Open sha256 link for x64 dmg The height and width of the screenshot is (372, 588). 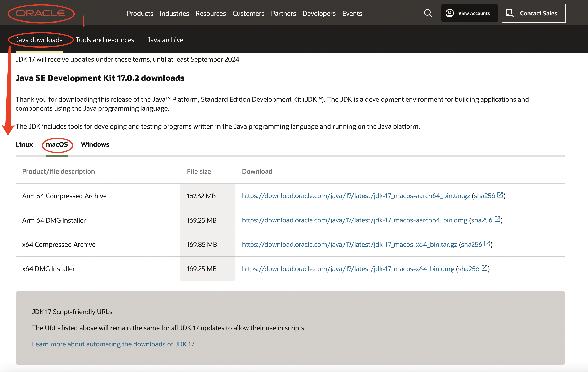click(469, 269)
